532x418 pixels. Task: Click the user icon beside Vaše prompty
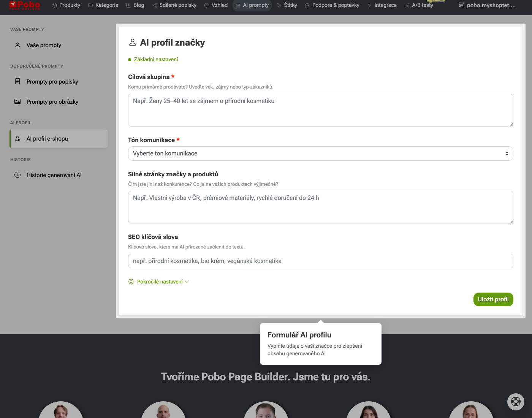tap(17, 45)
